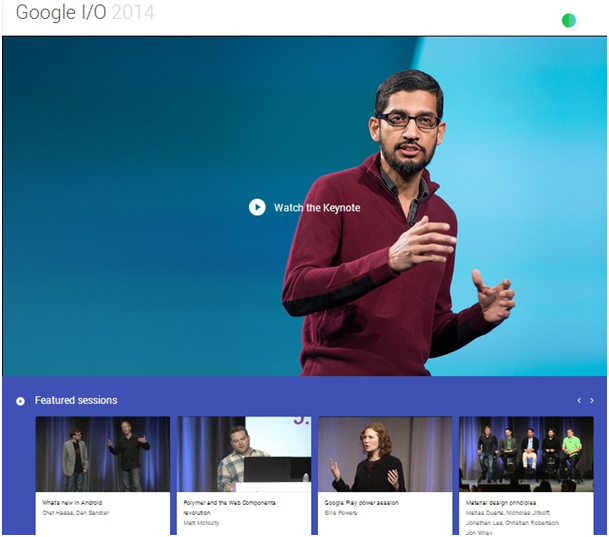
Task: Click the title 'Material design principles'
Action: point(501,502)
